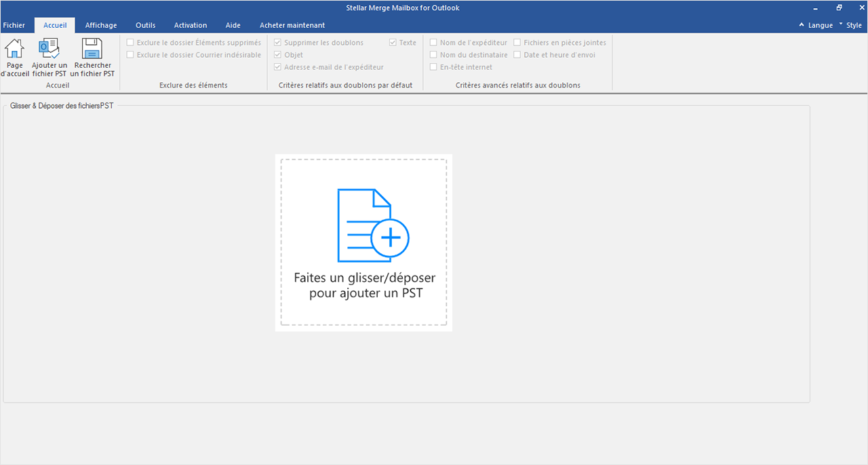The width and height of the screenshot is (868, 465).
Task: Enable Nom du destinataire criterion
Action: (434, 55)
